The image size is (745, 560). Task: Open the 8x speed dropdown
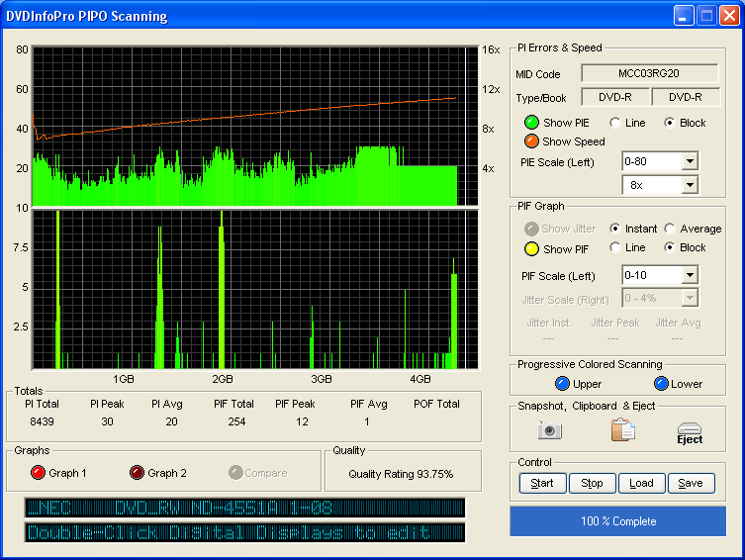690,185
